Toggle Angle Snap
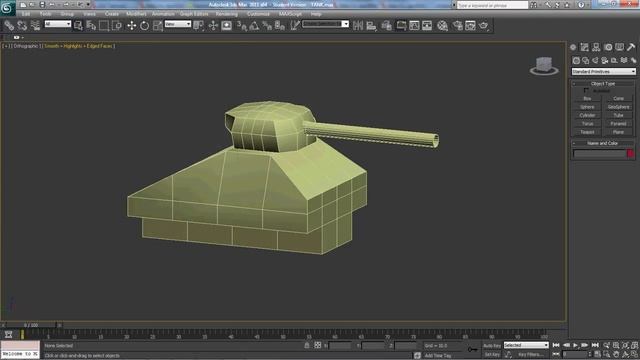 254,26
